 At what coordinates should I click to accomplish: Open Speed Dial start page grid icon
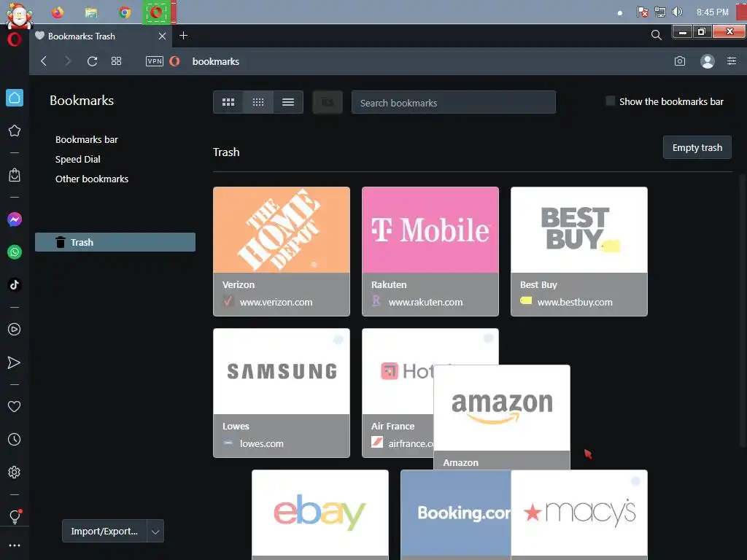click(x=116, y=61)
